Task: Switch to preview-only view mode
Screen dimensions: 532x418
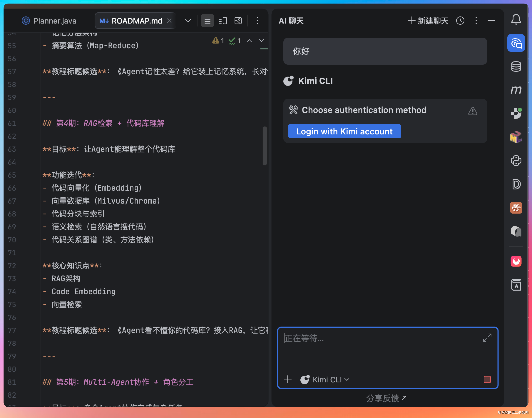Action: 238,21
